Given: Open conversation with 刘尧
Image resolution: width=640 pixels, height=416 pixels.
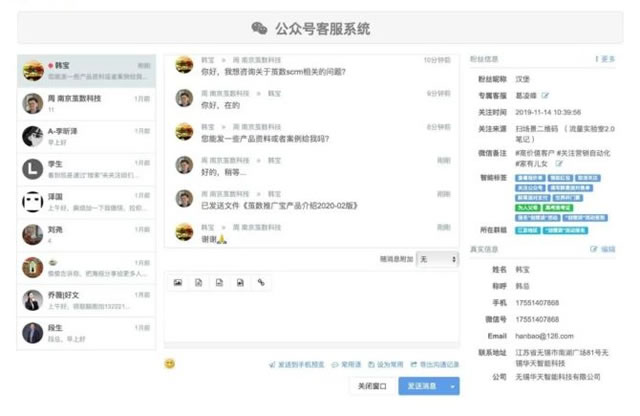Looking at the screenshot, I should click(x=86, y=235).
